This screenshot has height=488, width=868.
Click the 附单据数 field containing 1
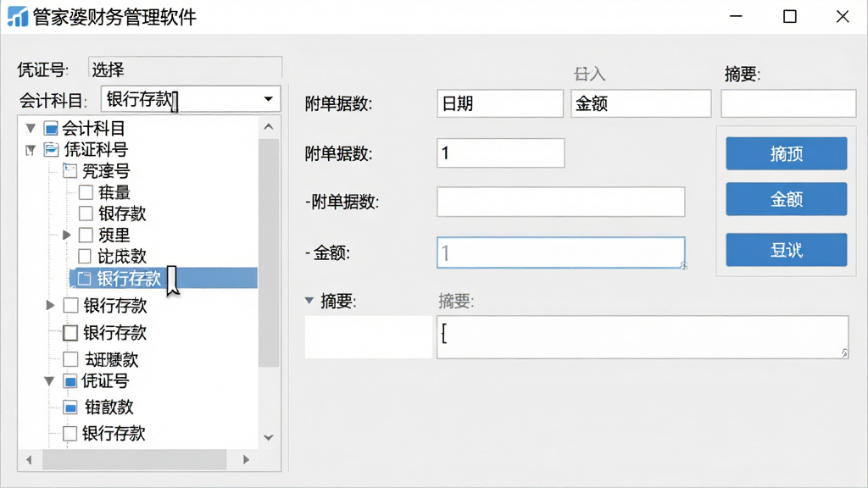point(500,152)
